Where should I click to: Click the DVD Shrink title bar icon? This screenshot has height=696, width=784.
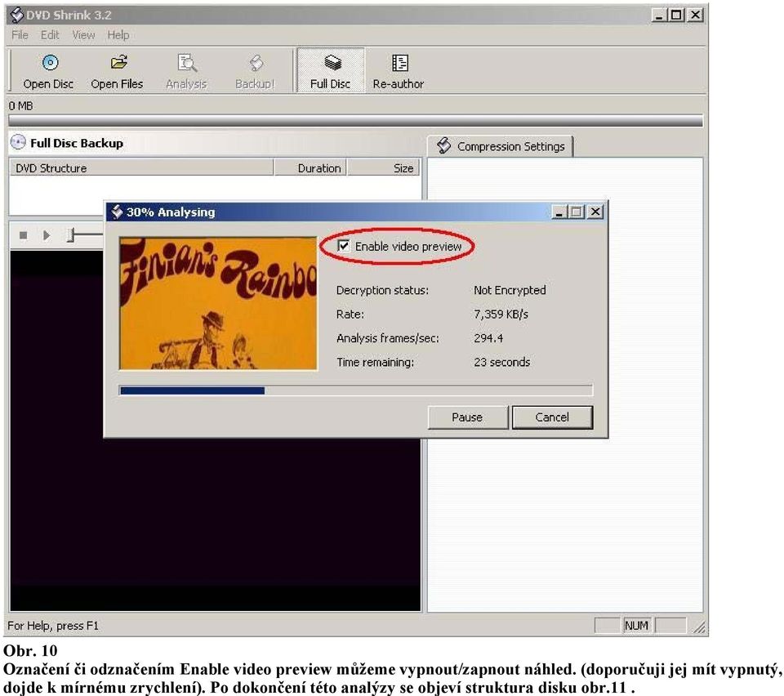point(16,15)
